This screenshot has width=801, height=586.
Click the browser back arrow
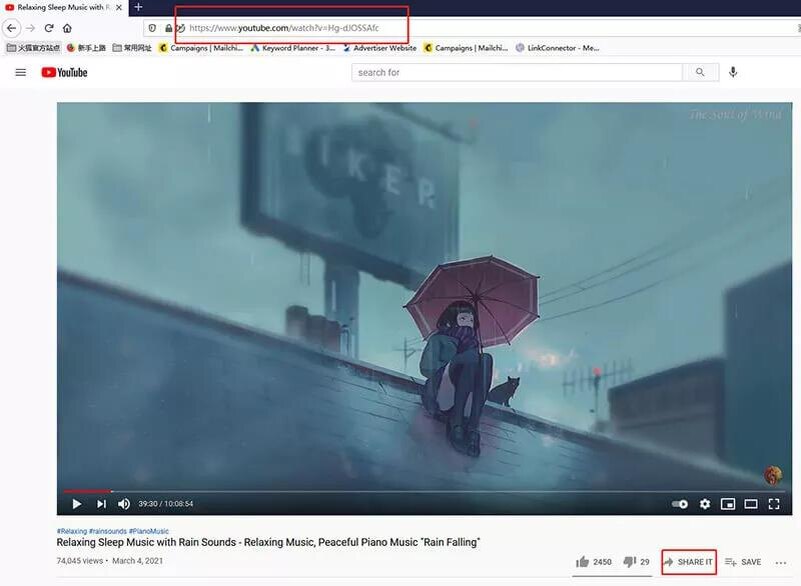pyautogui.click(x=11, y=28)
